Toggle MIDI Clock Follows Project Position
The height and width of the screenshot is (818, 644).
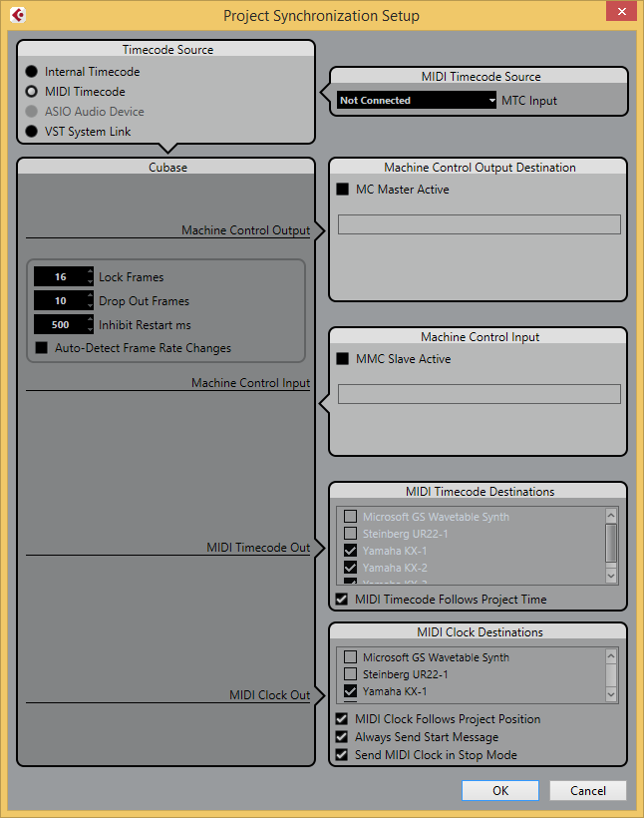pyautogui.click(x=342, y=719)
